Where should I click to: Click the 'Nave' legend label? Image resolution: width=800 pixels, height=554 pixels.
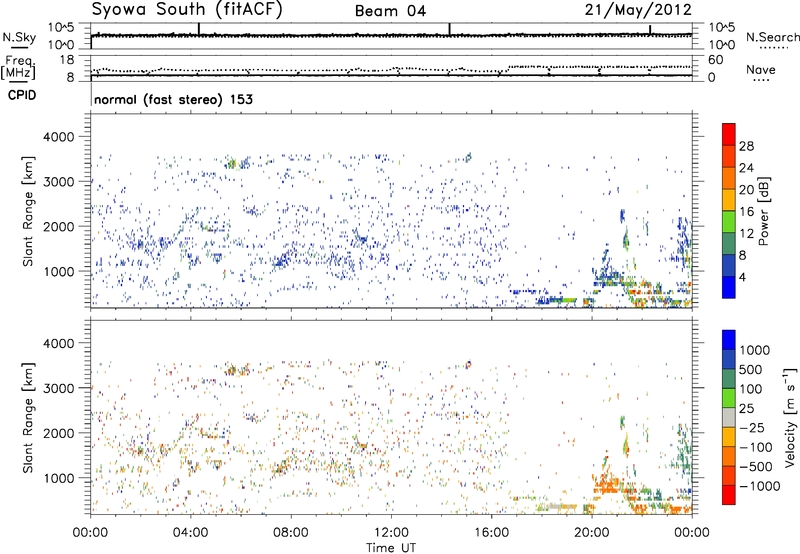click(761, 69)
